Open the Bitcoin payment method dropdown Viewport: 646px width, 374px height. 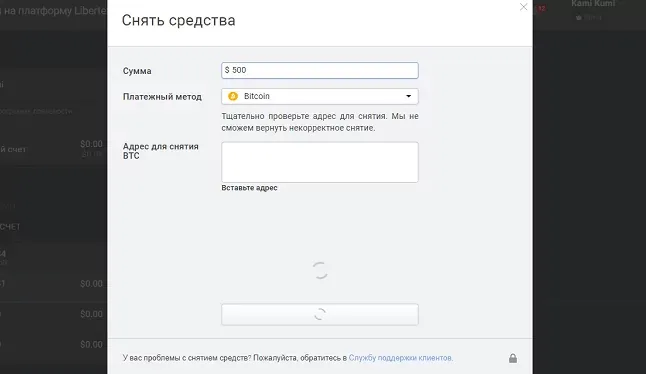coord(320,96)
